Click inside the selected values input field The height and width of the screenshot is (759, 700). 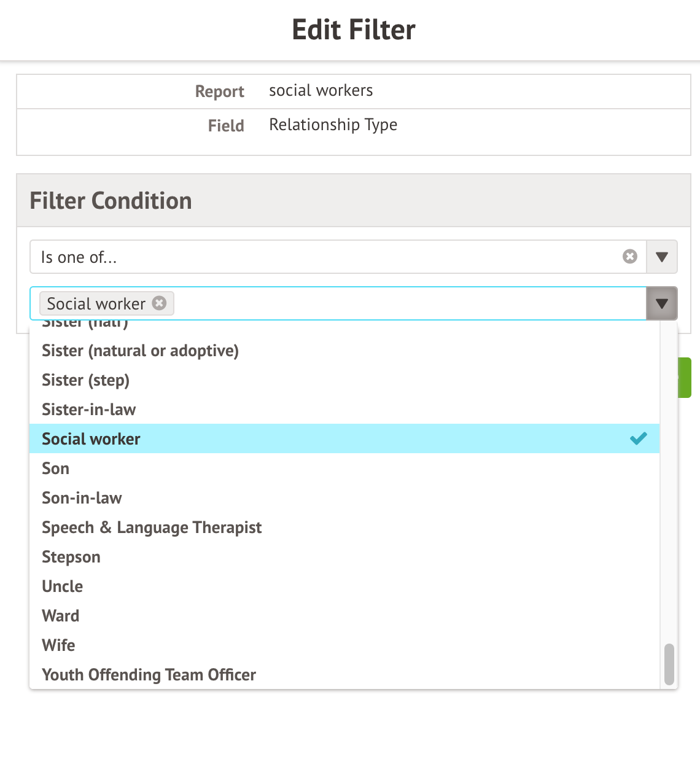[405, 303]
